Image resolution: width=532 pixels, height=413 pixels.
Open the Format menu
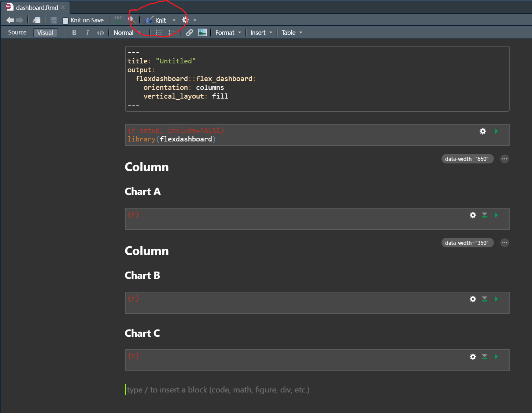[x=228, y=33]
